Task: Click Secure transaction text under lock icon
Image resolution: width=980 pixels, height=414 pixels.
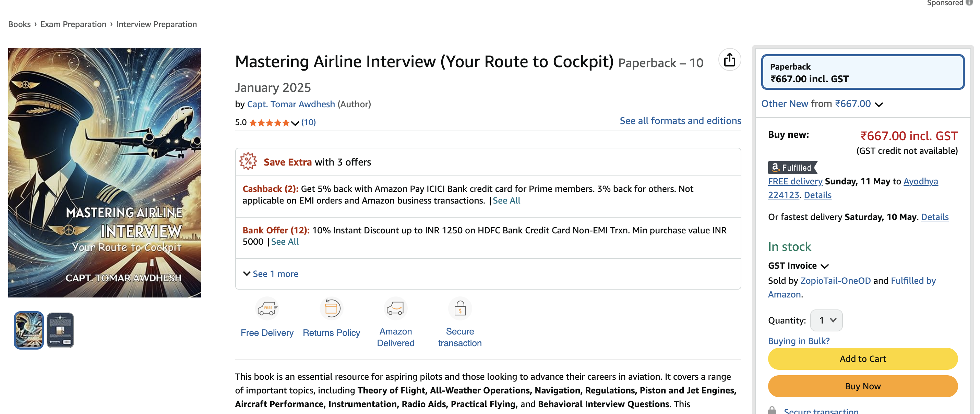Action: [x=459, y=337]
